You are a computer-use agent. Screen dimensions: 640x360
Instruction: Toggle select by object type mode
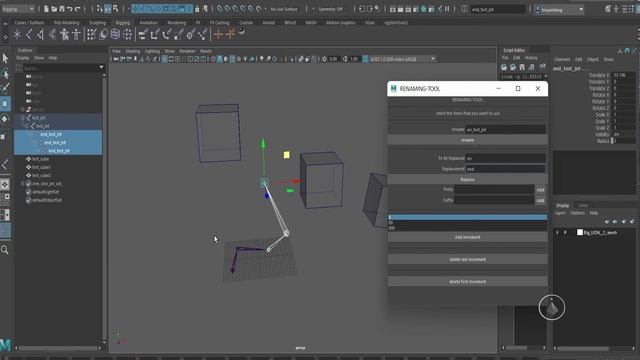tap(108, 9)
